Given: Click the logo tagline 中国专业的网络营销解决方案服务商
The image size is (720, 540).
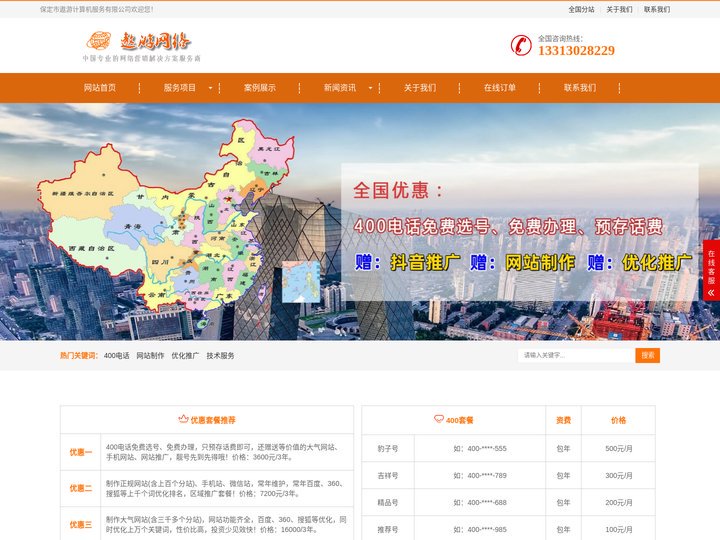Looking at the screenshot, I should coord(141,58).
